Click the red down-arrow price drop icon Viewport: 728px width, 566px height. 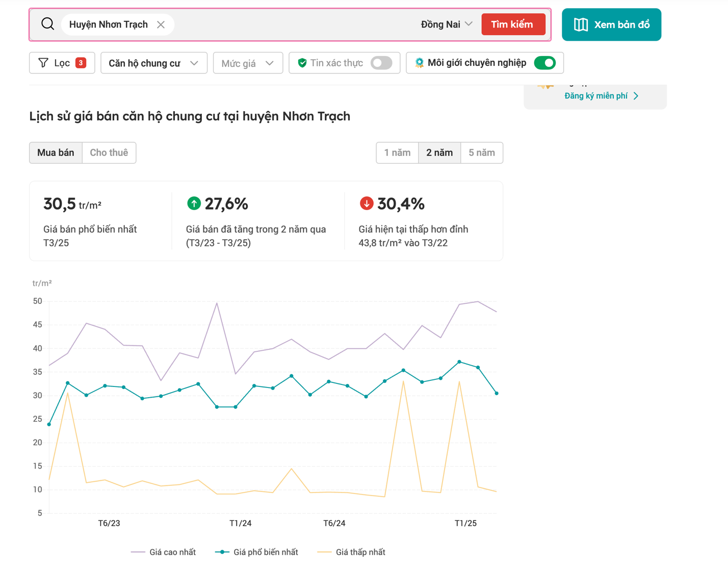tap(367, 203)
